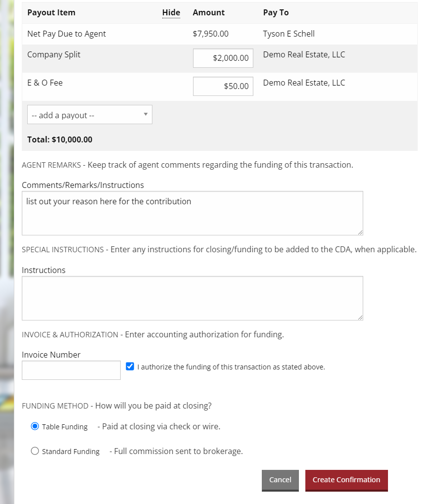Click the E & O Fee amount field
The width and height of the screenshot is (436, 504).
coord(223,86)
